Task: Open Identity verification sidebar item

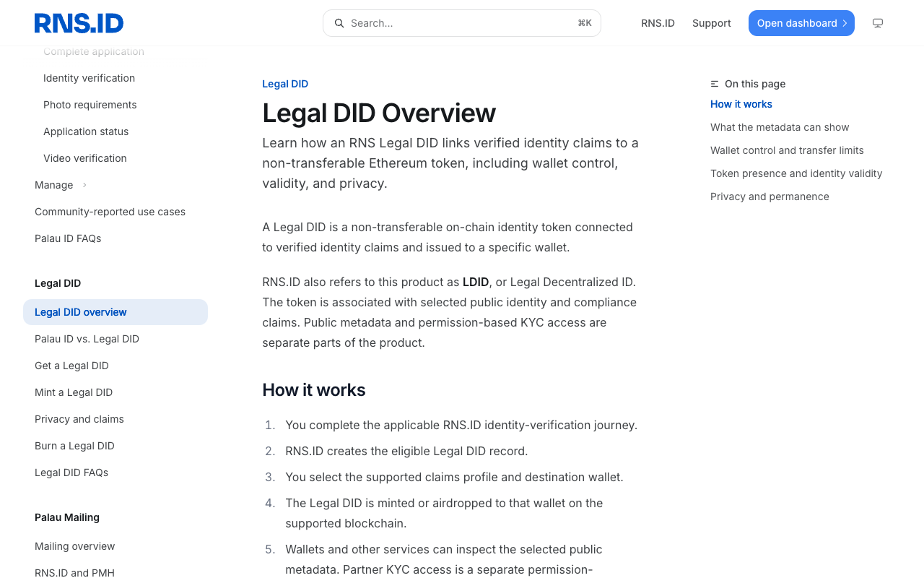Action: point(89,78)
